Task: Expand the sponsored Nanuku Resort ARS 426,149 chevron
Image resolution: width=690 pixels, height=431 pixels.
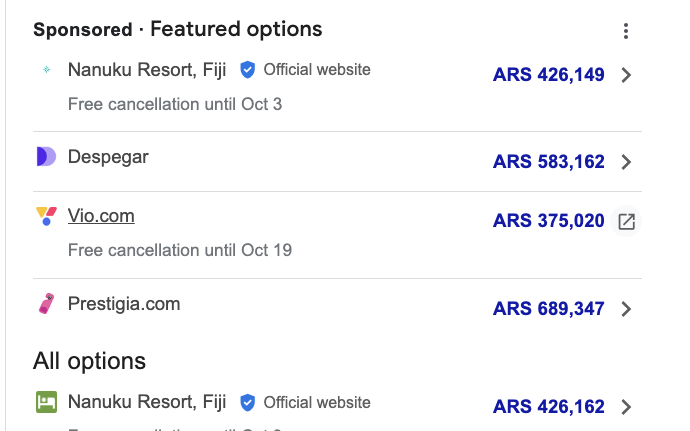Action: click(626, 75)
